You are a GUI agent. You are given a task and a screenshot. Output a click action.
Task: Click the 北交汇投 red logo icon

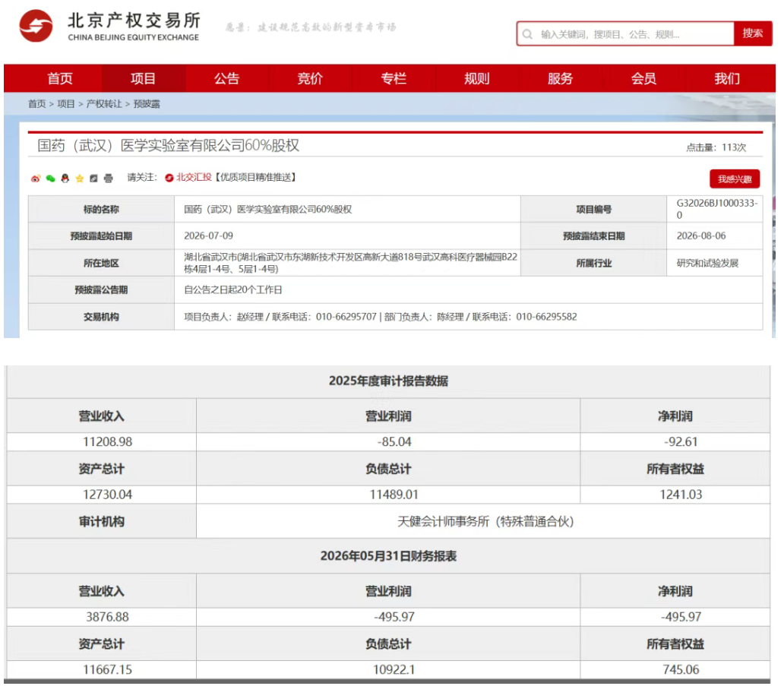pos(169,178)
